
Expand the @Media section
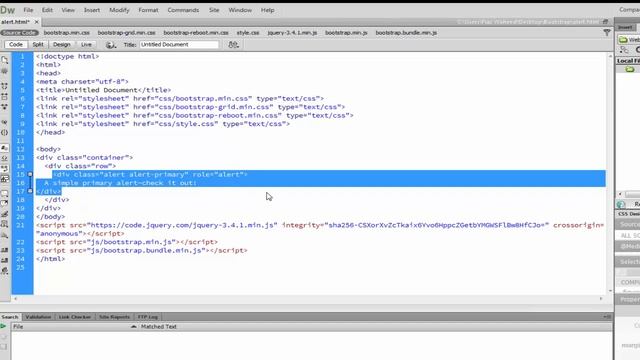pyautogui.click(x=628, y=246)
